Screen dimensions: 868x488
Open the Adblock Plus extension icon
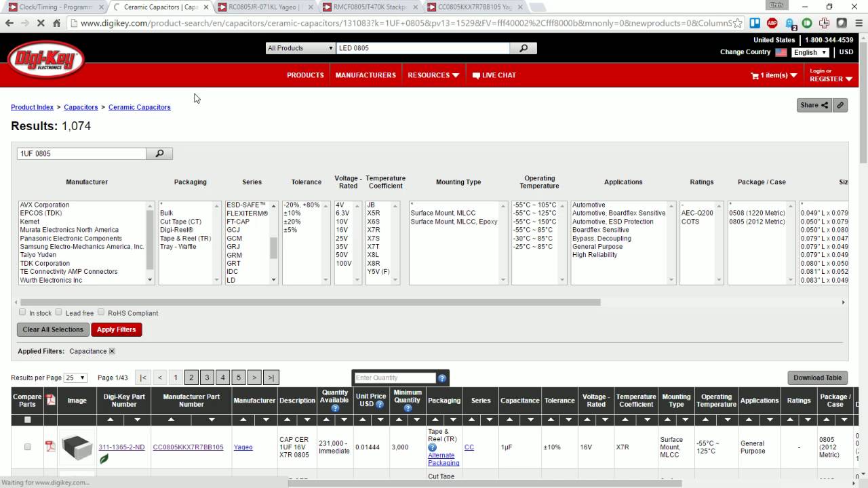pyautogui.click(x=772, y=22)
